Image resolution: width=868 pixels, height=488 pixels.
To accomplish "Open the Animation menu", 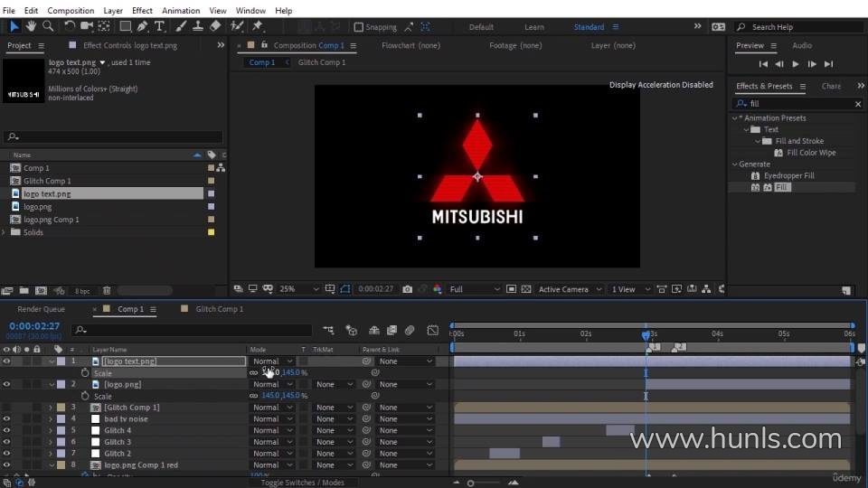I will coord(181,10).
